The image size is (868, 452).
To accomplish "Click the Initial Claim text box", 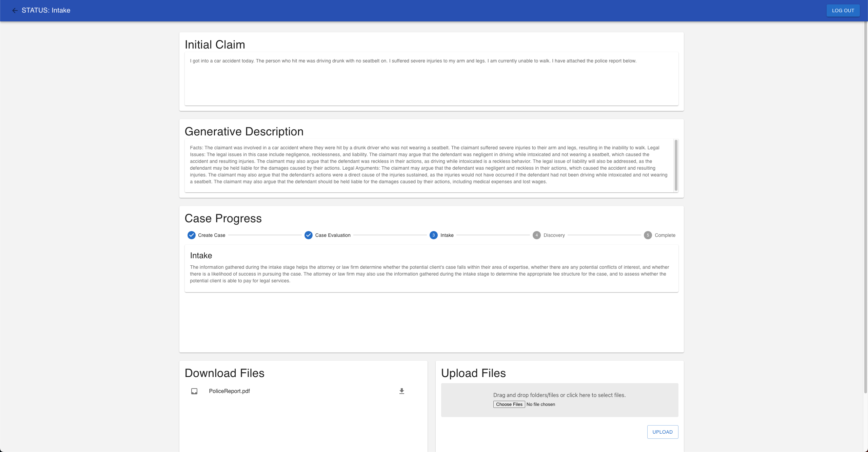I will (x=431, y=79).
